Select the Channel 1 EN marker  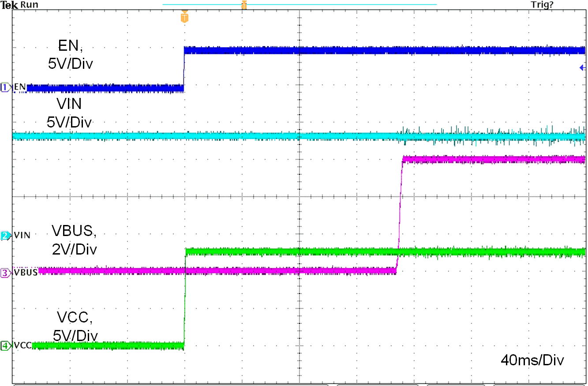click(x=4, y=86)
